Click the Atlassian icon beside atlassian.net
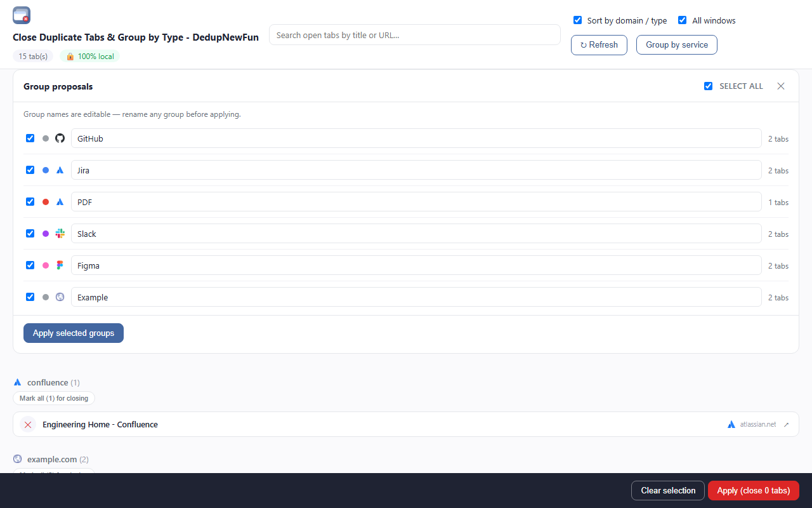Screen dimensions: 812x508 [x=731, y=425]
